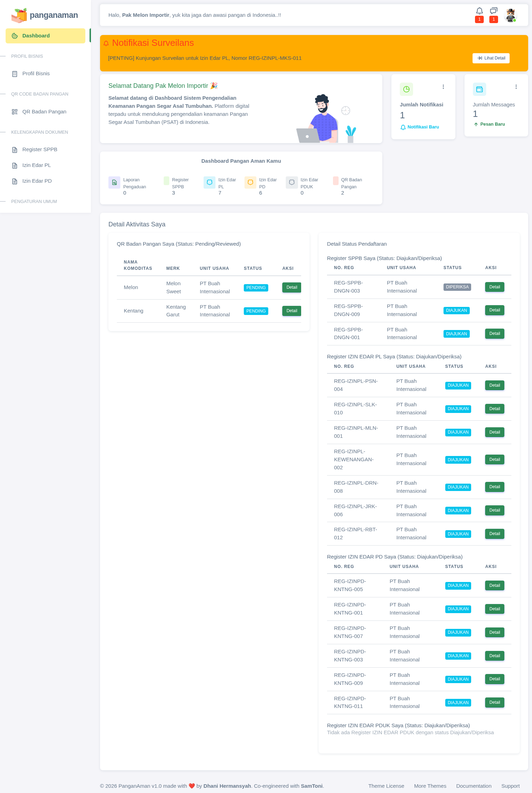Click the Laporan Pengaduan icon

[x=114, y=182]
